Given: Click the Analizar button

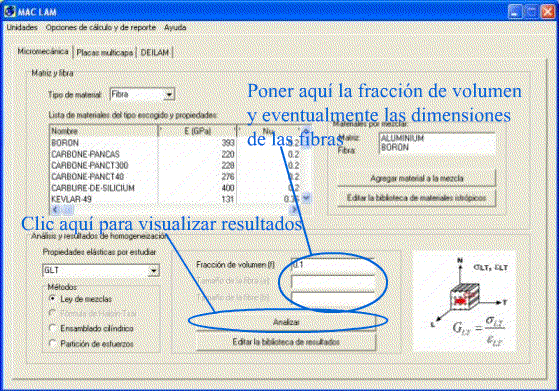Looking at the screenshot, I should 286,322.
